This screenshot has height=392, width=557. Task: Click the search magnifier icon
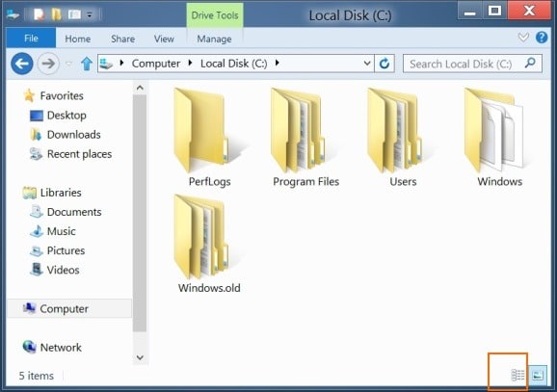click(530, 64)
